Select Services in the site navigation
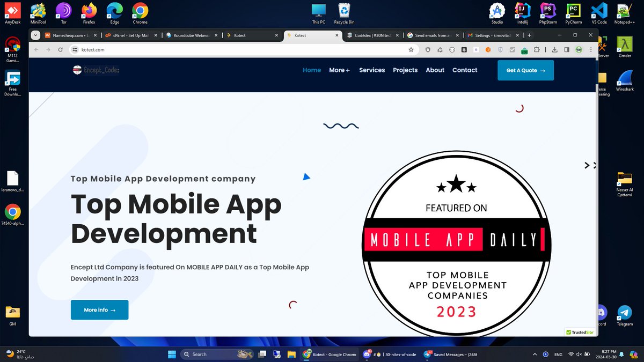 371,70
